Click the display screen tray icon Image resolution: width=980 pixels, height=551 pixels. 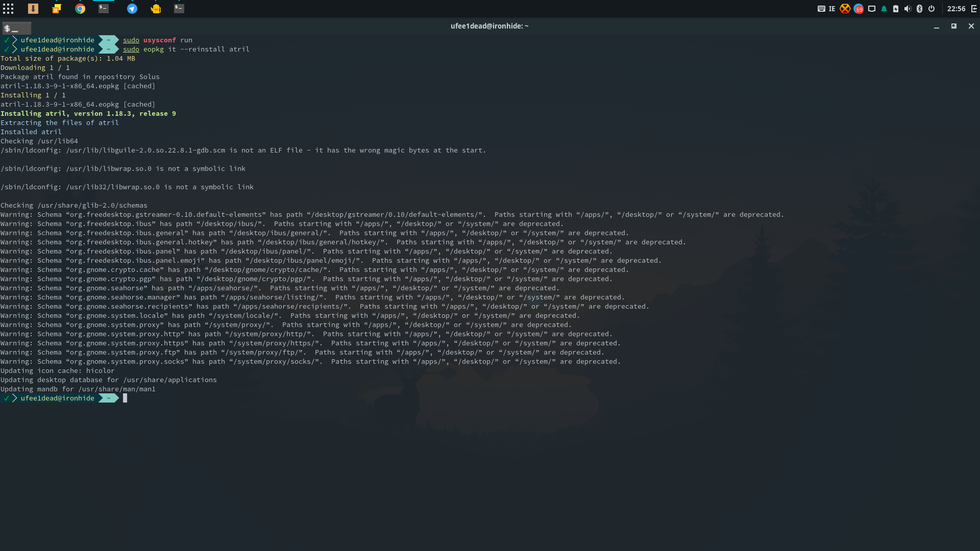pyautogui.click(x=872, y=9)
